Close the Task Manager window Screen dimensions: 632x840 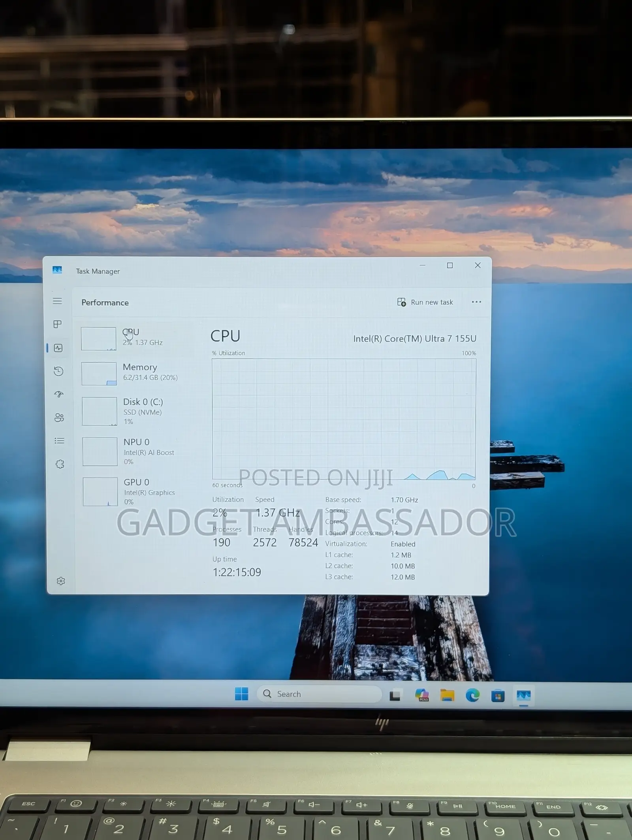point(478,265)
